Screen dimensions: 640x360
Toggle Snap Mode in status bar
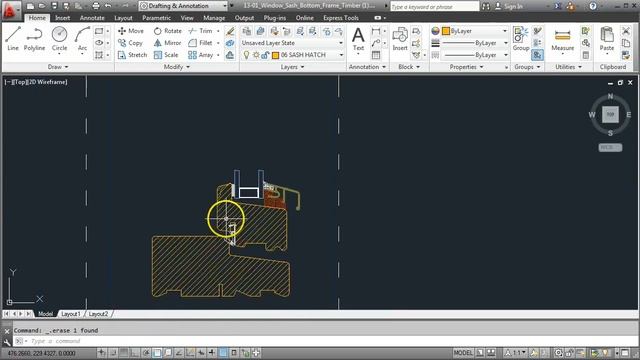coord(113,353)
